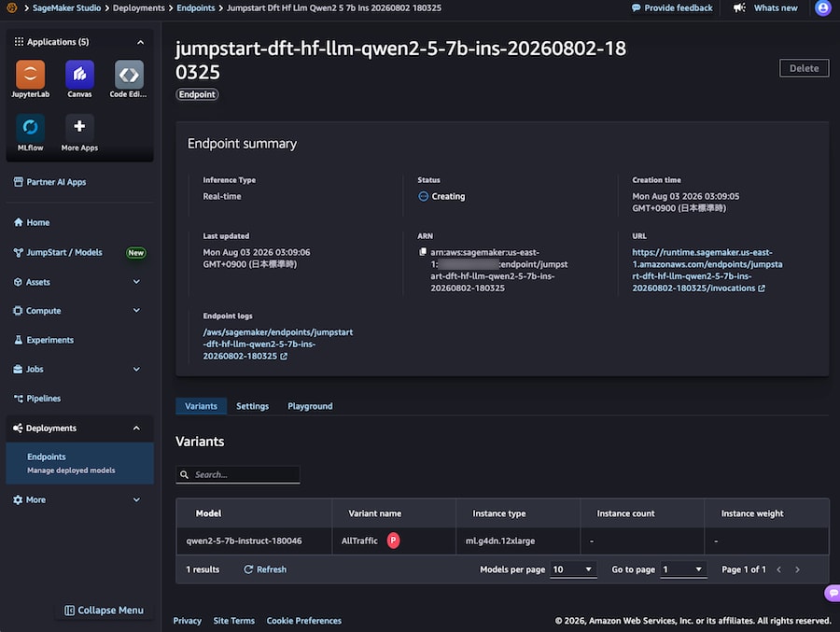The image size is (840, 632).
Task: Click the Model column header
Action: pyautogui.click(x=208, y=513)
